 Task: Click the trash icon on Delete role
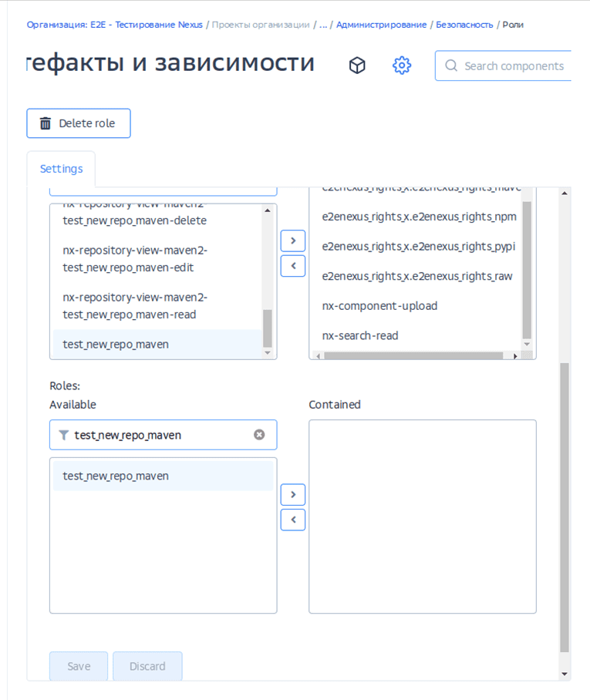pos(46,123)
